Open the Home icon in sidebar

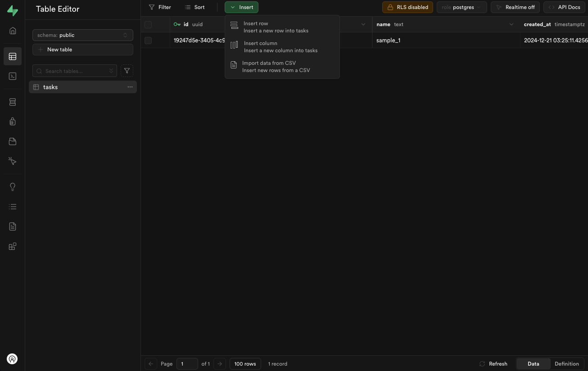tap(13, 31)
